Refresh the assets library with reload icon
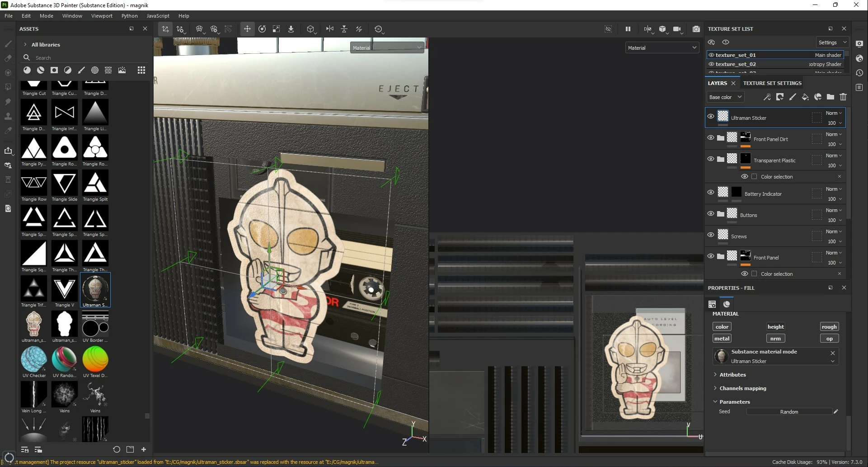868x467 pixels. point(117,449)
